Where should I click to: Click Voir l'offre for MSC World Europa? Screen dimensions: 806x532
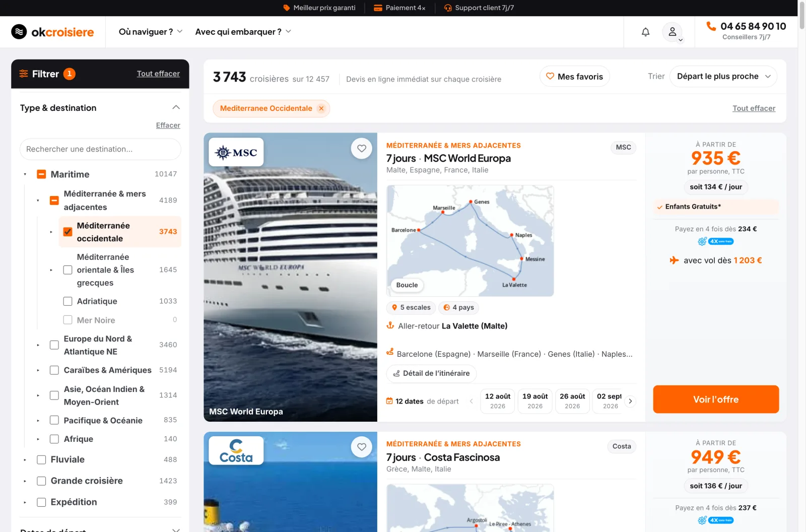(x=716, y=400)
